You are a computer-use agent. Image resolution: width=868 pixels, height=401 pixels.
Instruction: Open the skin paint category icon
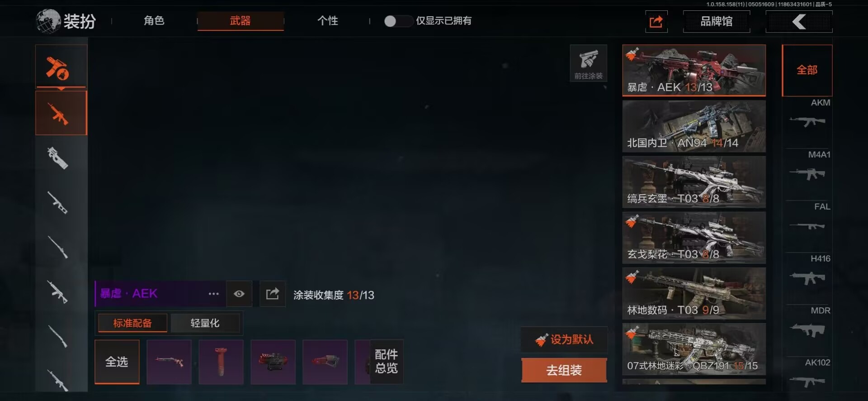click(x=61, y=67)
